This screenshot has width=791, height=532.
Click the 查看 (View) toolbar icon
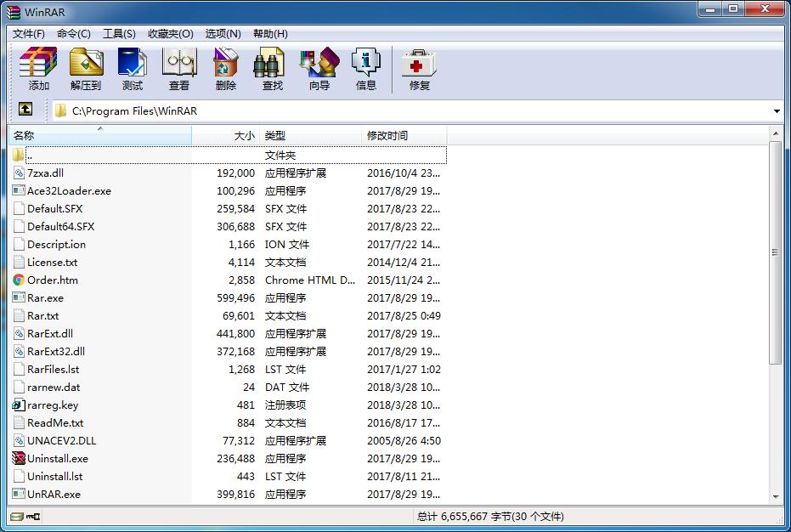point(179,62)
